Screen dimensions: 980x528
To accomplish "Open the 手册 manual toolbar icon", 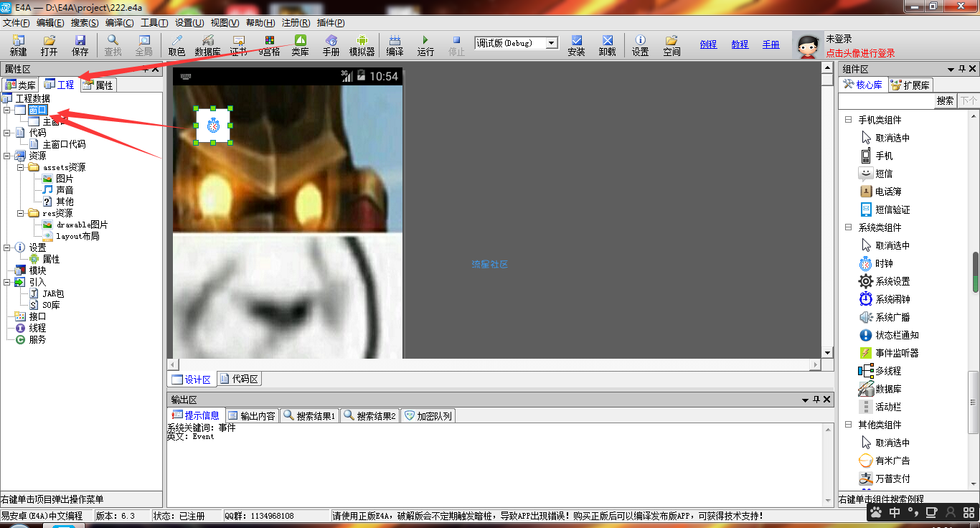I will coord(331,45).
